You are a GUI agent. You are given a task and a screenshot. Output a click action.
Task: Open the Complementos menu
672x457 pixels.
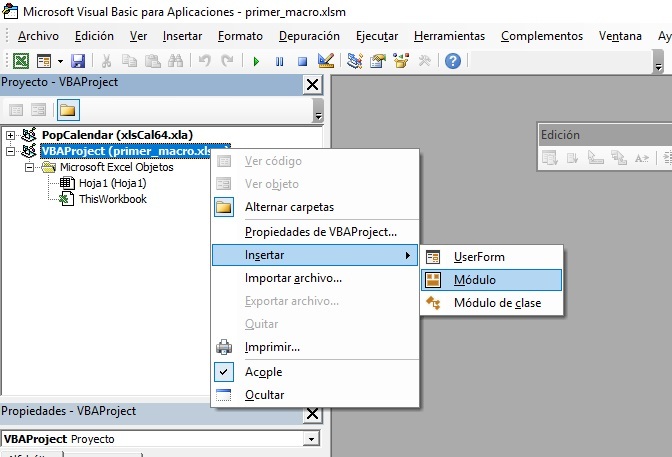542,36
